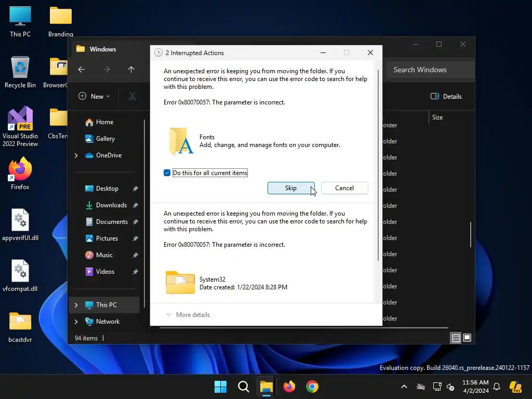Viewport: 532px width, 399px height.
Task: Launch Firefox from the desktop
Action: (x=20, y=174)
